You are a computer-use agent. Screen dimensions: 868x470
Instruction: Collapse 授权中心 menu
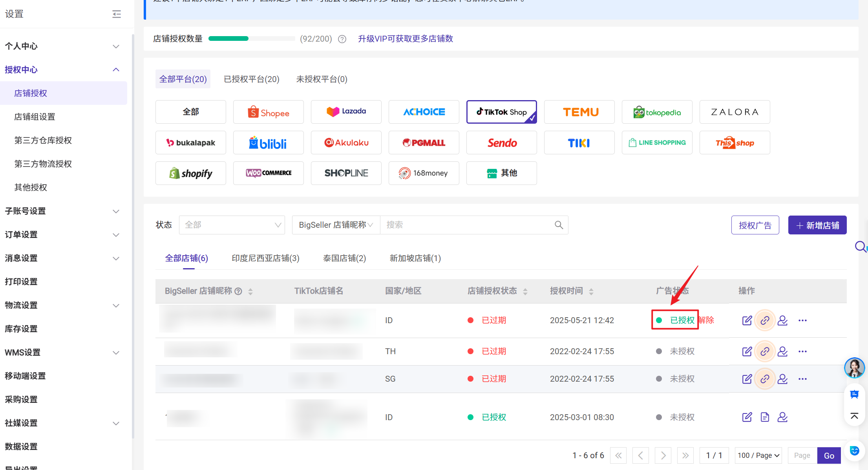116,69
